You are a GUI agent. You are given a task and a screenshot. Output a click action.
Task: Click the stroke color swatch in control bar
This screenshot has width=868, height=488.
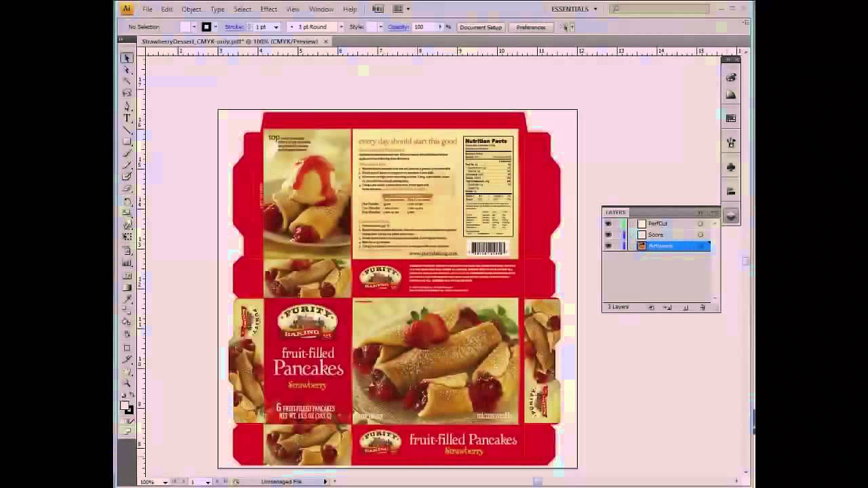[x=207, y=27]
